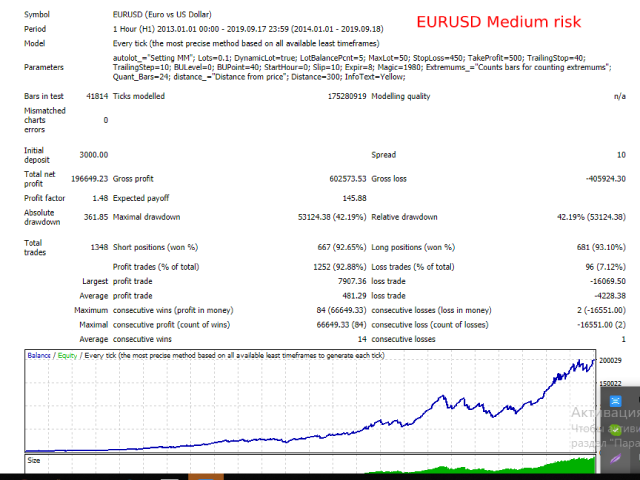
Task: Click Absolute drawdown value 361.85
Action: pos(96,217)
